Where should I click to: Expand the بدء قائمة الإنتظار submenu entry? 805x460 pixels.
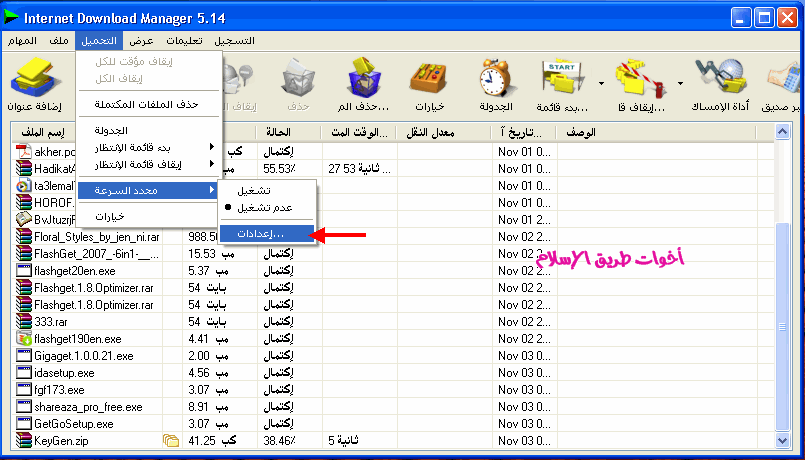149,147
